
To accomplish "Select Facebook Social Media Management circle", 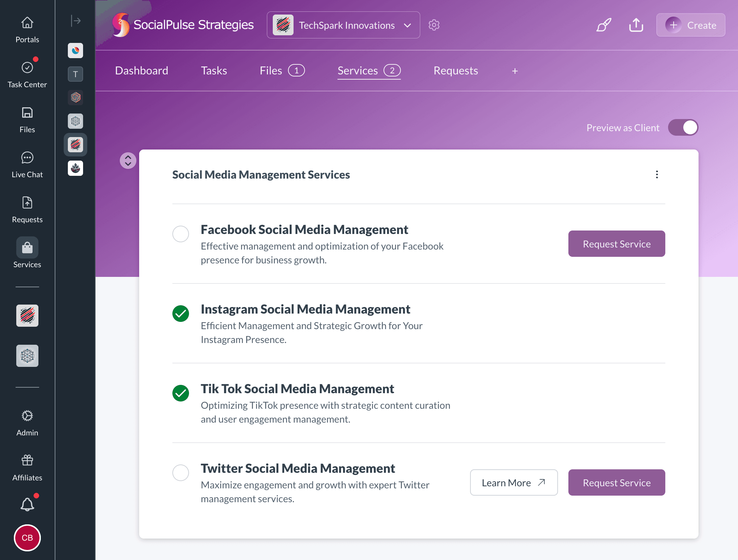I will [180, 234].
